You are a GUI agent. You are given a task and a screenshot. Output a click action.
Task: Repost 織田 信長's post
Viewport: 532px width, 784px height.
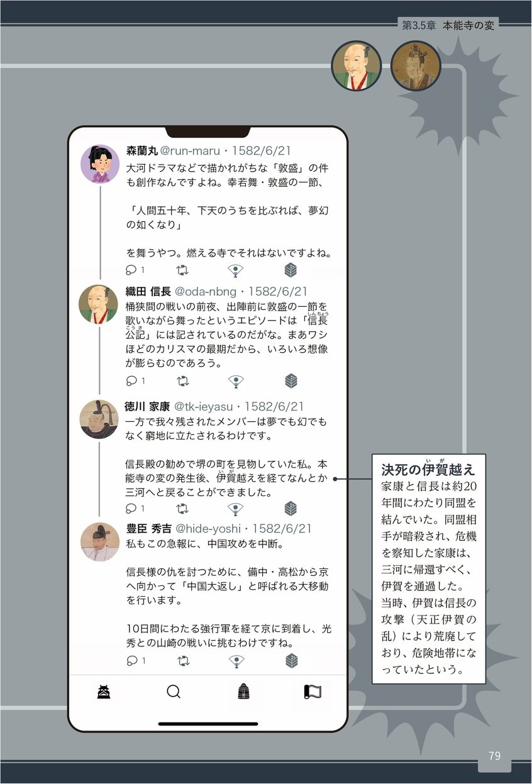(x=183, y=380)
